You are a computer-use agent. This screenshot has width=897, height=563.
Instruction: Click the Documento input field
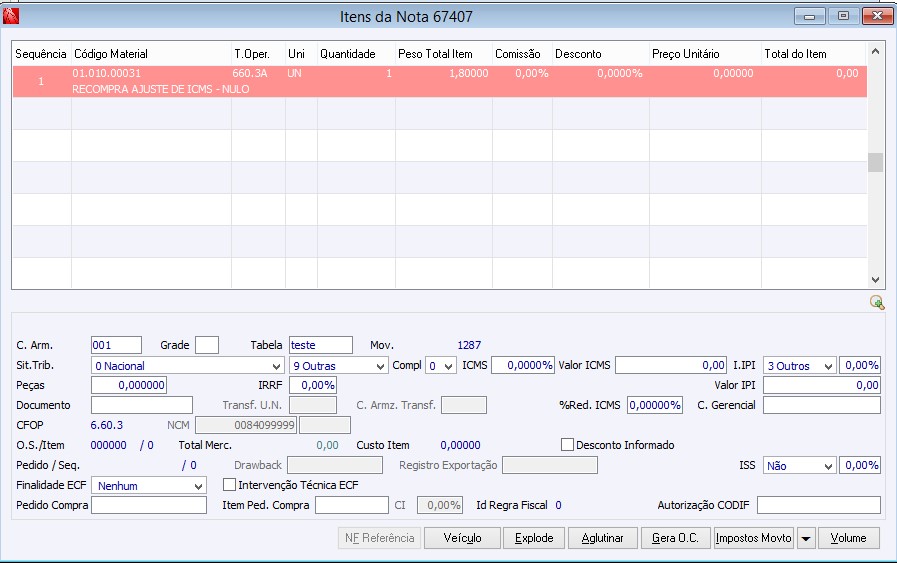(142, 405)
